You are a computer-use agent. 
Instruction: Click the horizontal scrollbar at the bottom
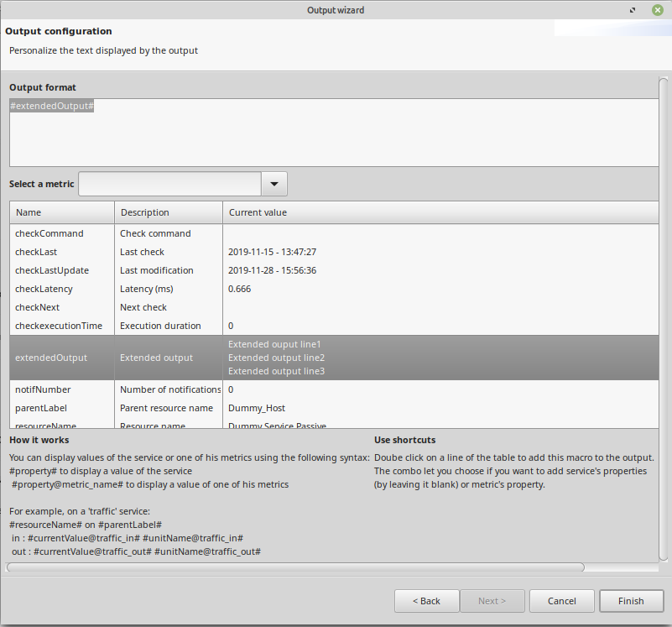click(x=295, y=567)
